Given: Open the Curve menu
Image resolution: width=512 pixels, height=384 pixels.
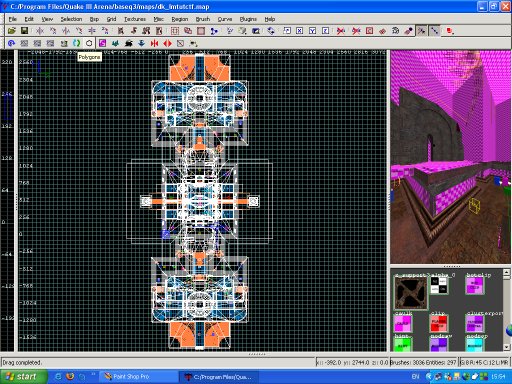Looking at the screenshot, I should 225,19.
